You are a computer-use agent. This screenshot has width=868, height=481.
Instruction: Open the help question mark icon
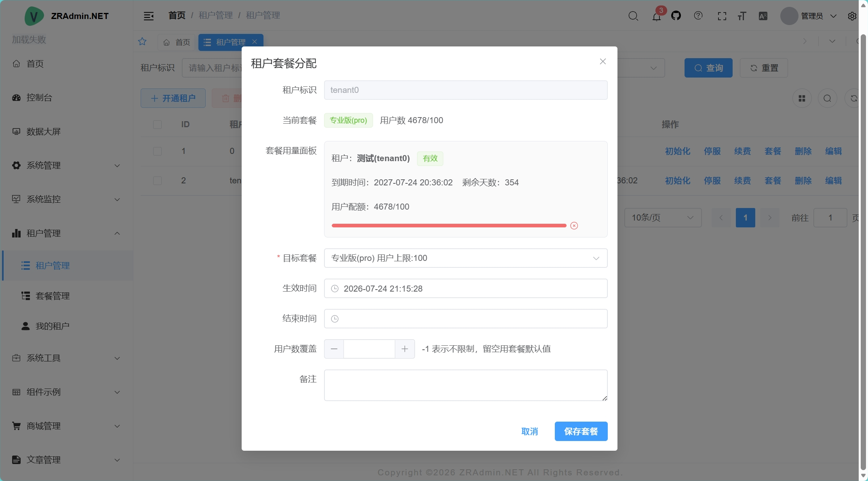coord(698,16)
